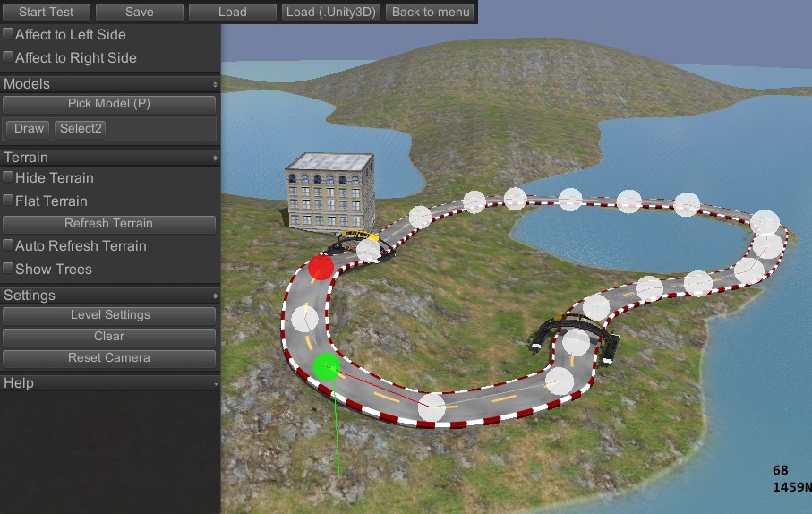Load a .Unity3D file

[x=331, y=12]
